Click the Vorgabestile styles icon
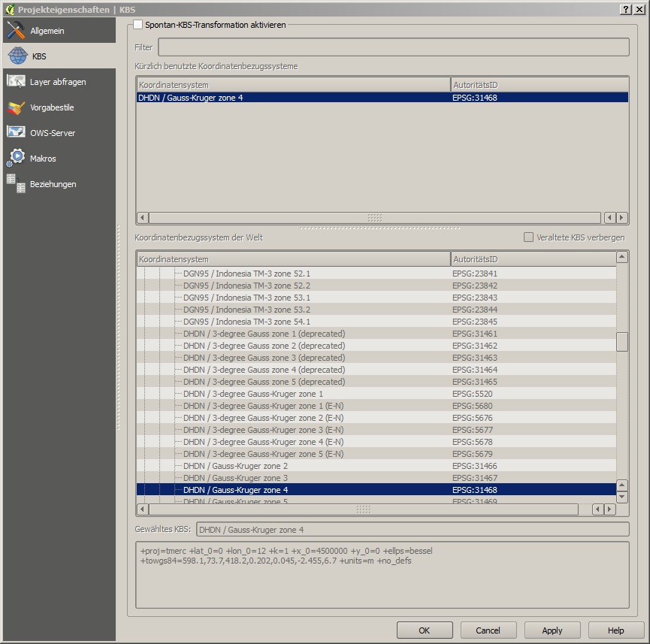 point(17,107)
